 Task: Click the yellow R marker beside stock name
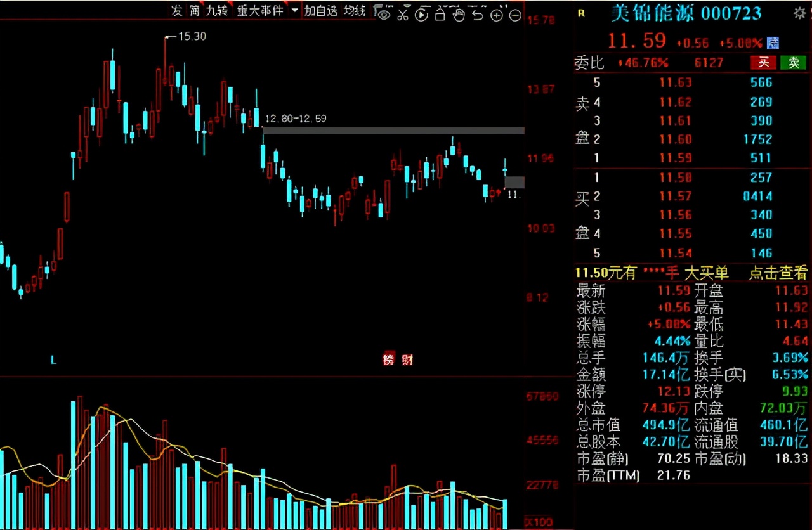(x=582, y=13)
